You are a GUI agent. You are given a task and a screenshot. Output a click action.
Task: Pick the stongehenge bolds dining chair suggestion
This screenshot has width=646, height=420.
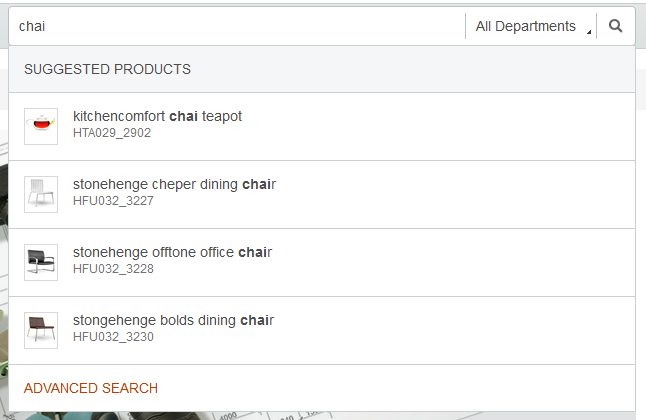tap(322, 331)
